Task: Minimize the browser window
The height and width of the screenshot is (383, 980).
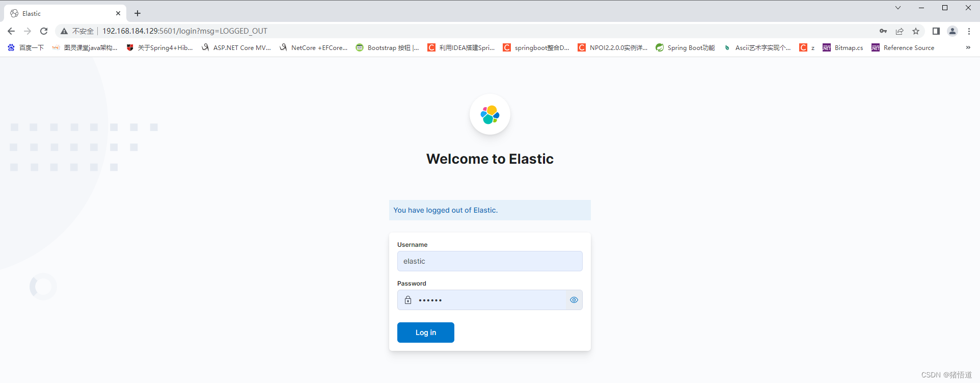Action: [921, 8]
